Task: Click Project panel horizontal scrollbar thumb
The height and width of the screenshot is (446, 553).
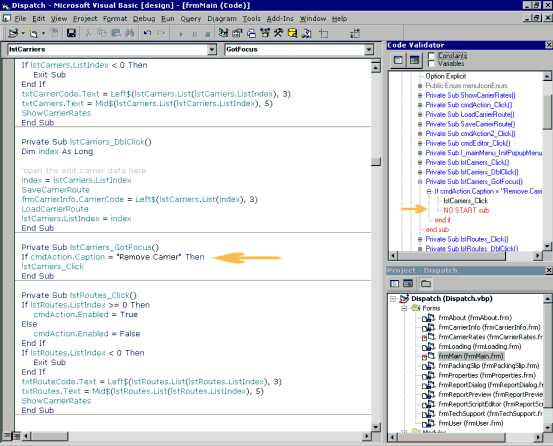Action: coord(452,438)
